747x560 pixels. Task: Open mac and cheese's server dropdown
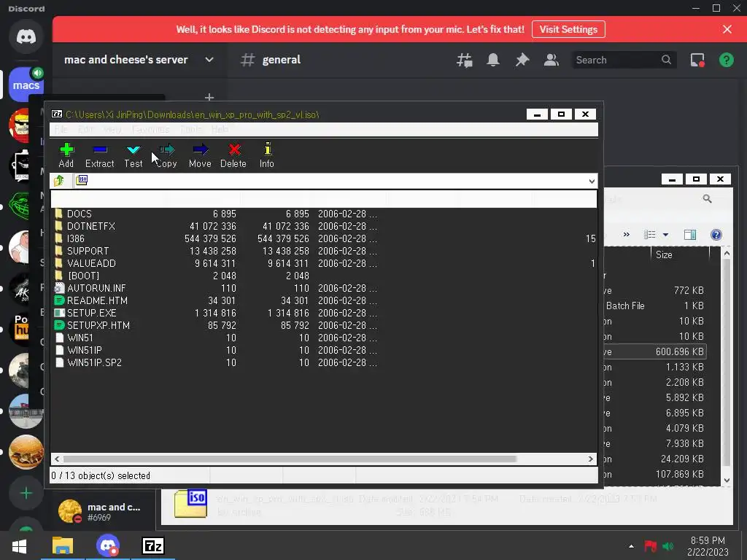[209, 60]
